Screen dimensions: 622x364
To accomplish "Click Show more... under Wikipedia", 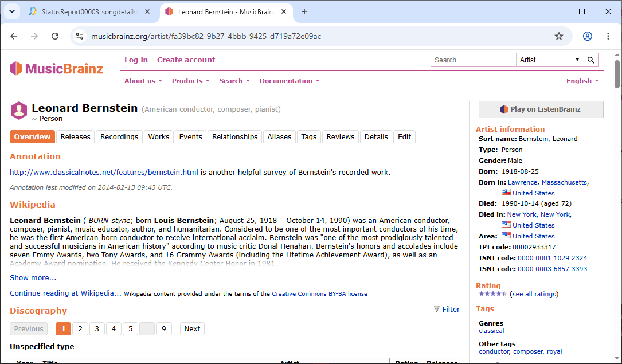I will point(33,277).
